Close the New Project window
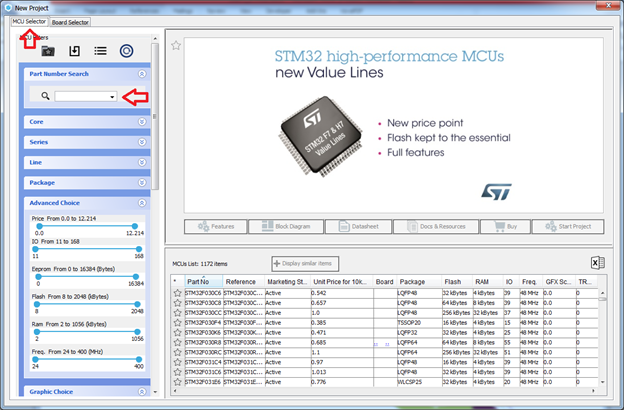The image size is (624, 410). [608, 6]
